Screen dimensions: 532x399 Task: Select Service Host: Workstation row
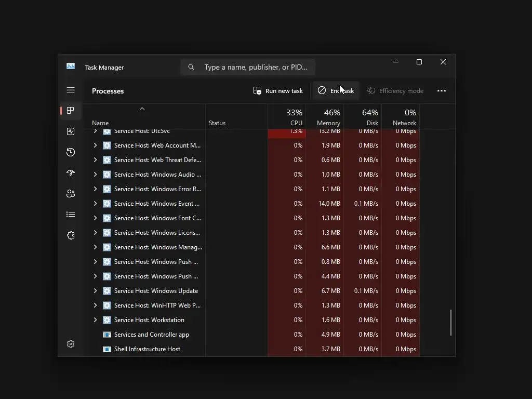pyautogui.click(x=252, y=320)
